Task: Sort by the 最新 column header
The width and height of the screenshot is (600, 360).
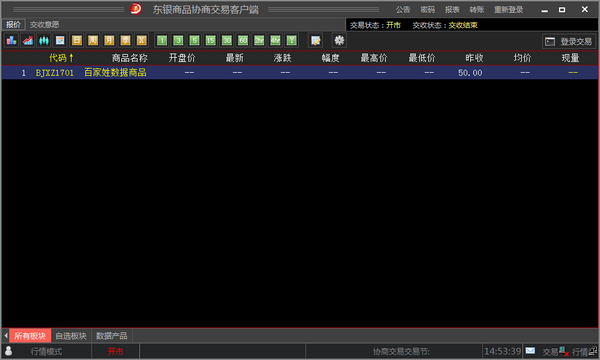Action: pyautogui.click(x=235, y=58)
